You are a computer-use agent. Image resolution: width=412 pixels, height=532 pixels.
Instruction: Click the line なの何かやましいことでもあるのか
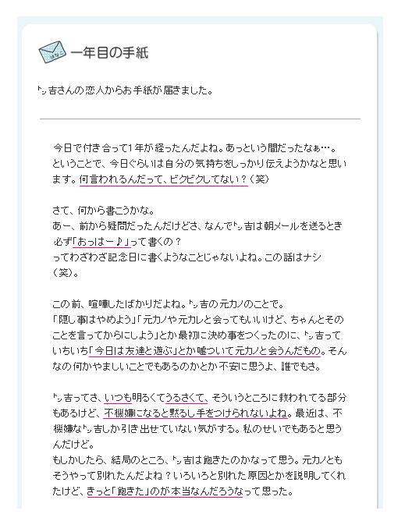click(186, 367)
